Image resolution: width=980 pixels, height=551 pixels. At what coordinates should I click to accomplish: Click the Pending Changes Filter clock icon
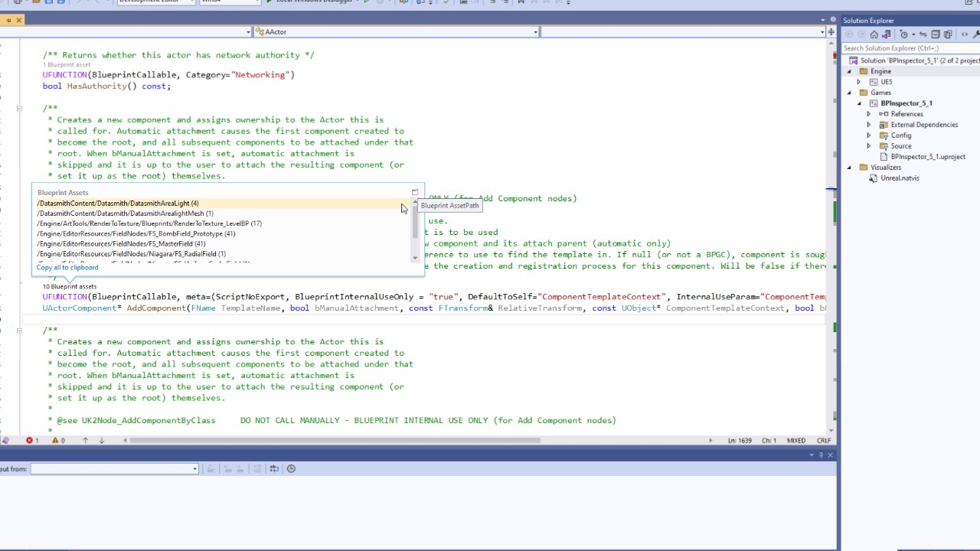[904, 34]
